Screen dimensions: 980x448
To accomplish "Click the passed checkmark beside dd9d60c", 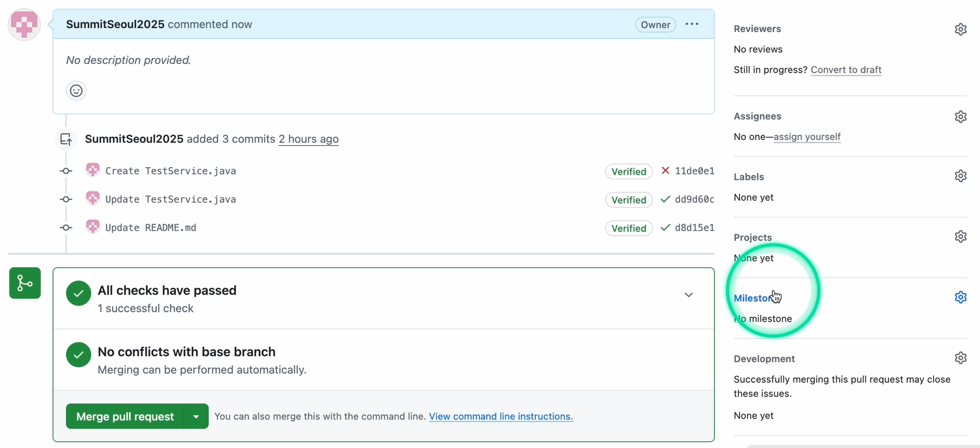I will (665, 199).
